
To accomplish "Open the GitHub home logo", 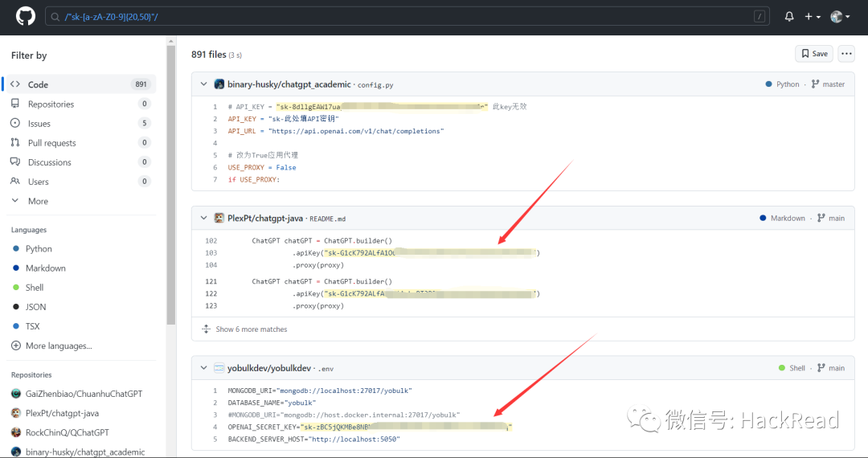I will coord(26,17).
